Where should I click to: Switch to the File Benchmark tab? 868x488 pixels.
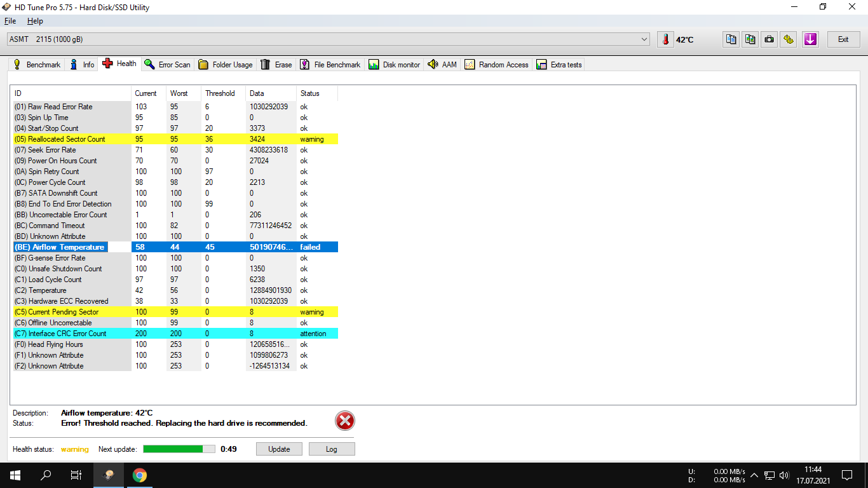(x=330, y=65)
